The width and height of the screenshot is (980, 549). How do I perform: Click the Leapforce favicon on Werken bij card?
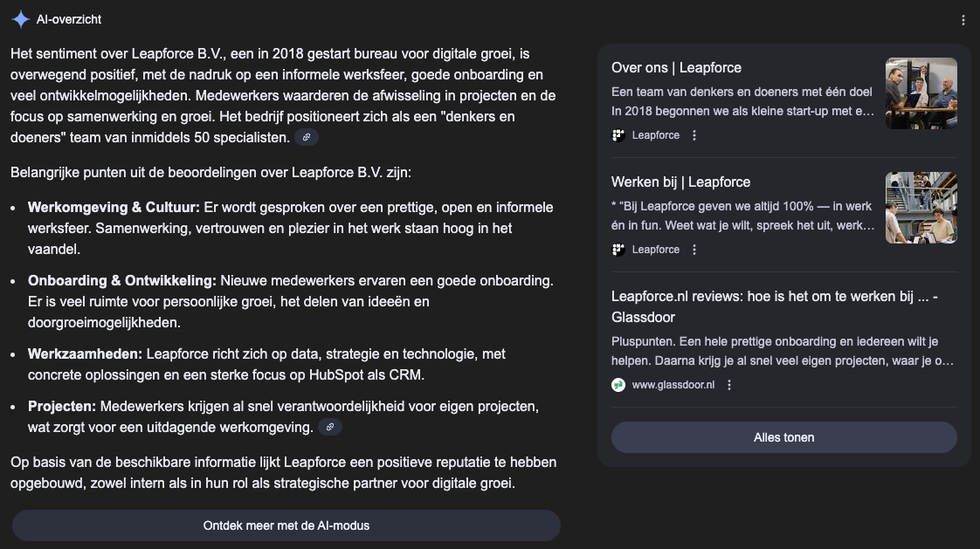[x=618, y=249]
